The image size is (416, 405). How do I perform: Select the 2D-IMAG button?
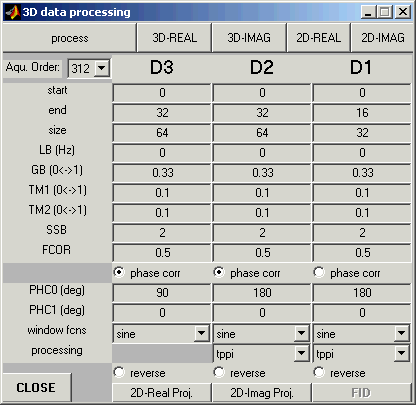tap(382, 38)
